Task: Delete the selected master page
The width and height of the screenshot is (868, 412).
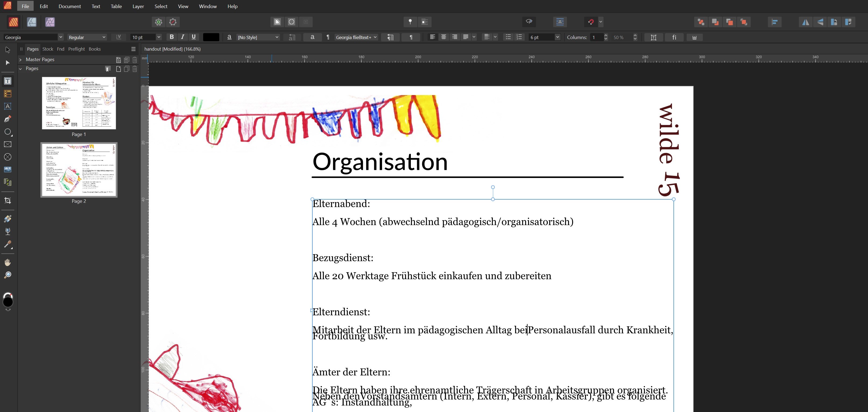Action: (x=135, y=60)
